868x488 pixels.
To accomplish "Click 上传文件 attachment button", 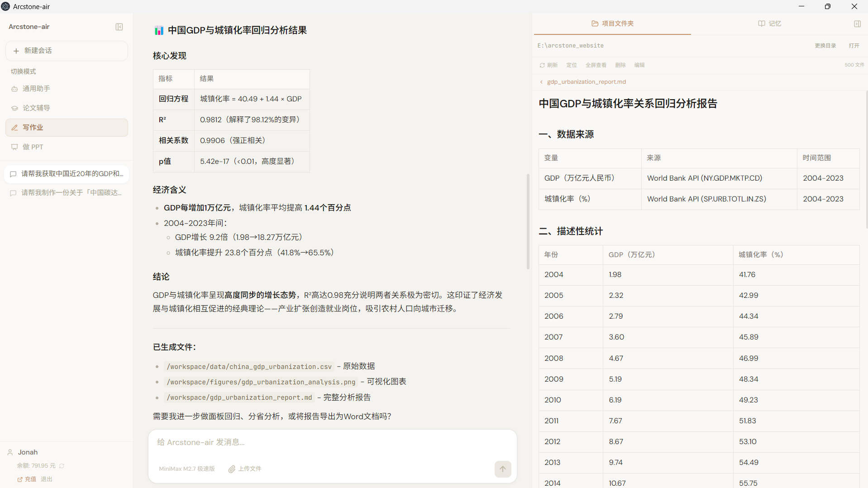I will pos(245,469).
